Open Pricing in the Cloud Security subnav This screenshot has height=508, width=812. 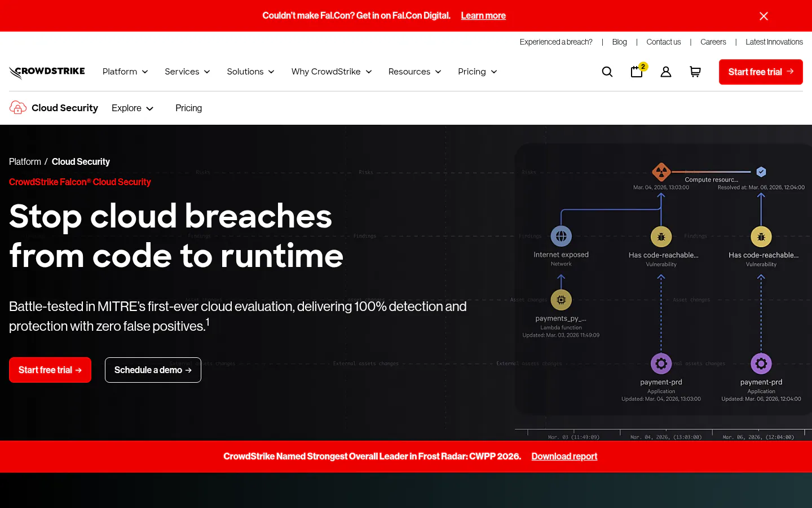pos(188,108)
